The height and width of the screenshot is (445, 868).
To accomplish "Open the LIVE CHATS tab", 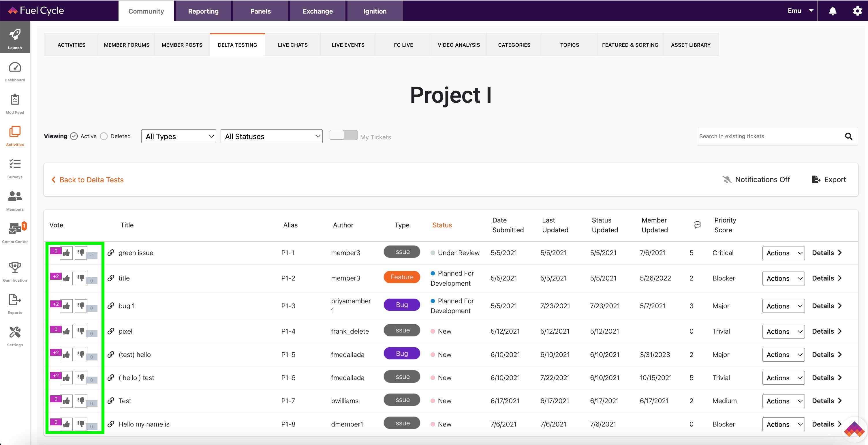I will [292, 45].
